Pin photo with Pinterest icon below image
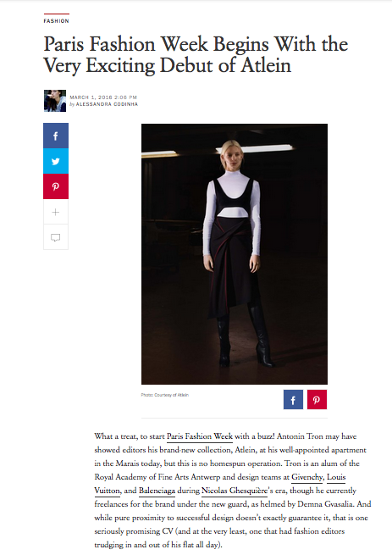 tap(317, 400)
